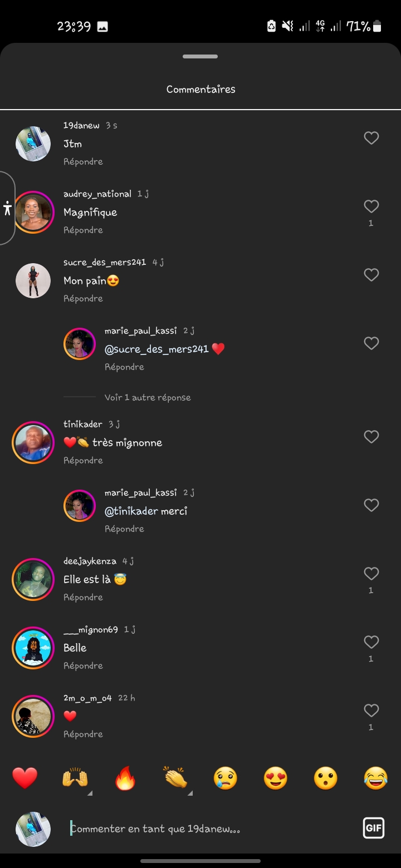Reply to deejaykenza's comment
The image size is (401, 868).
pyautogui.click(x=83, y=597)
